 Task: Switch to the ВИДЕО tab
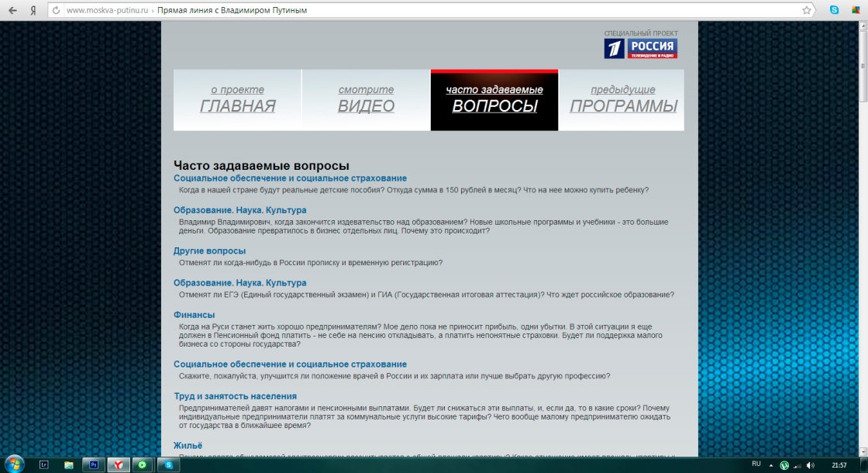point(366,100)
